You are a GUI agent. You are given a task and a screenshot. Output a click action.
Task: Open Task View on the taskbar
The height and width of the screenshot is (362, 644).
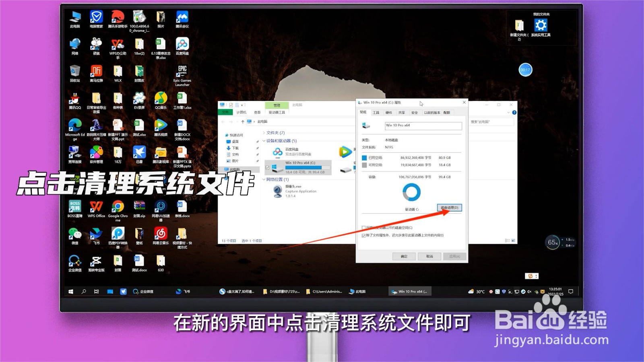[97, 292]
